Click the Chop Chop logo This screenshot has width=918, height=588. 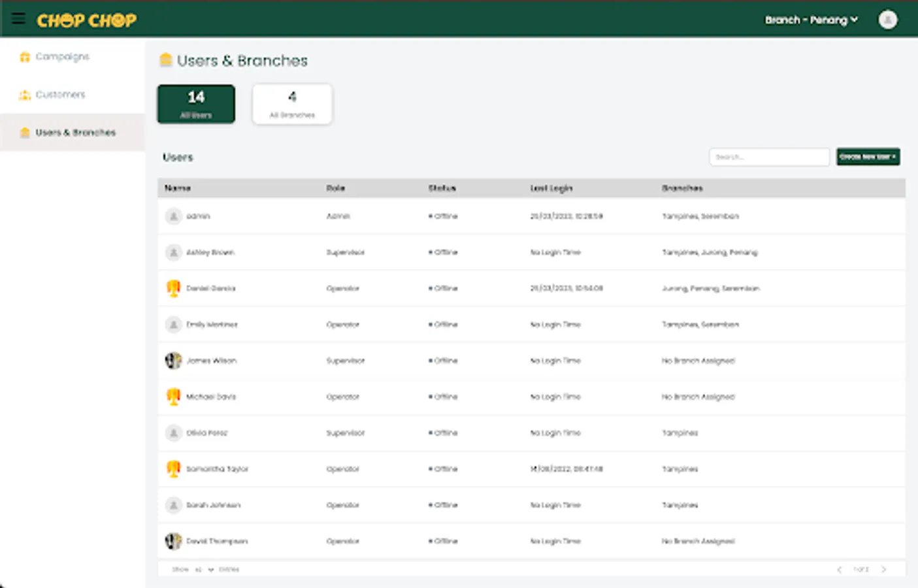pos(87,20)
